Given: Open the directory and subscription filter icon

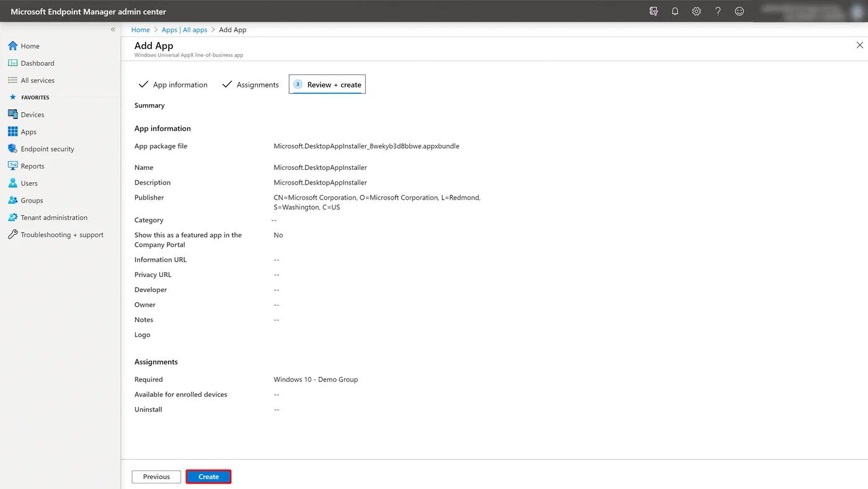Looking at the screenshot, I should pyautogui.click(x=653, y=11).
